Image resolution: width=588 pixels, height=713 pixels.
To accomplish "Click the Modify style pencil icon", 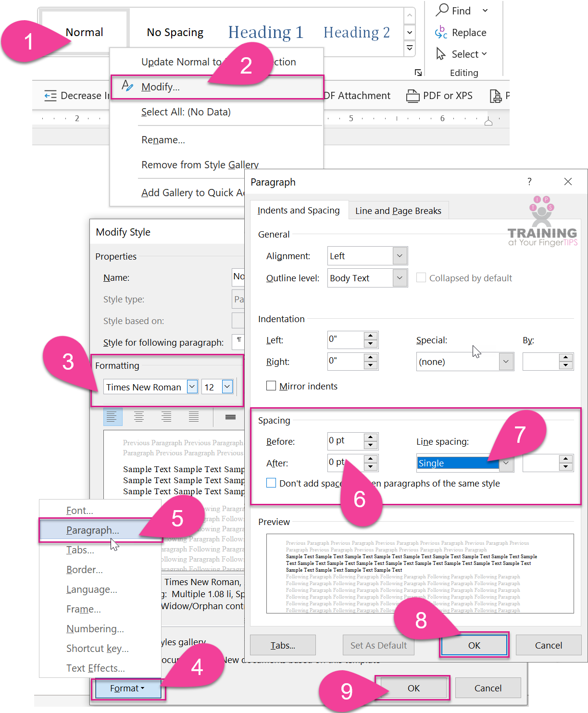I will [128, 87].
